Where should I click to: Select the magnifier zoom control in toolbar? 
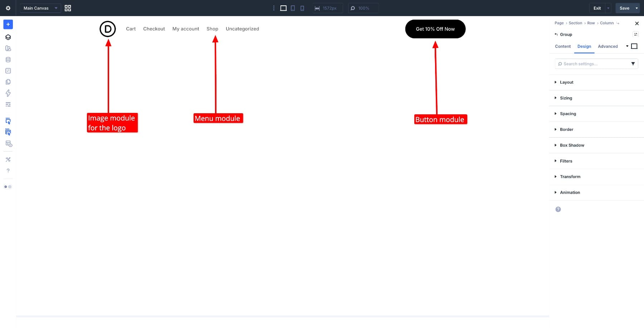click(363, 8)
